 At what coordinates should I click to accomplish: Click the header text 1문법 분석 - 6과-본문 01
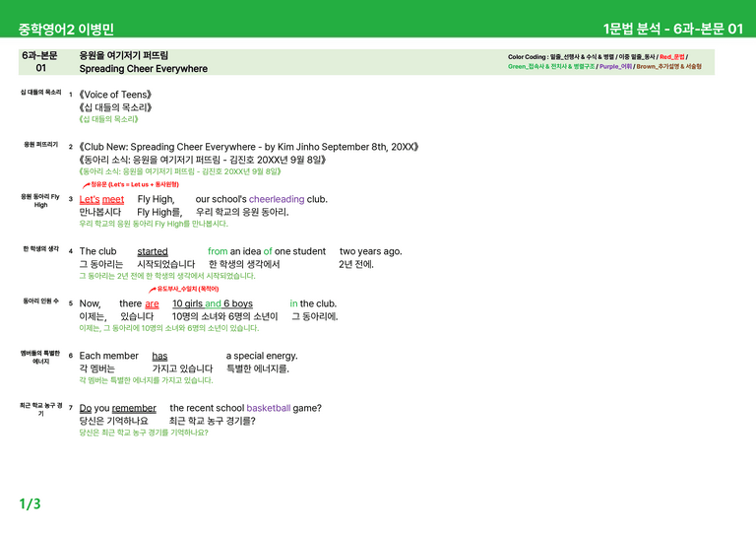[673, 29]
